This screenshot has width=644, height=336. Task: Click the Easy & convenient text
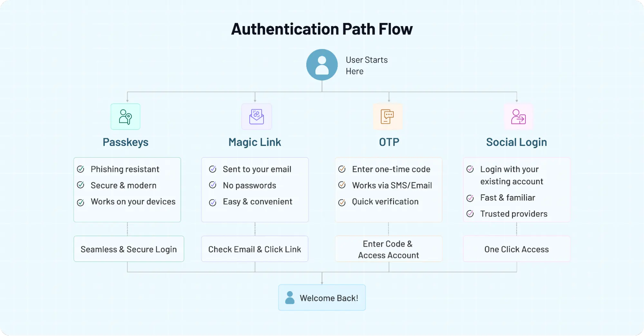coord(257,202)
